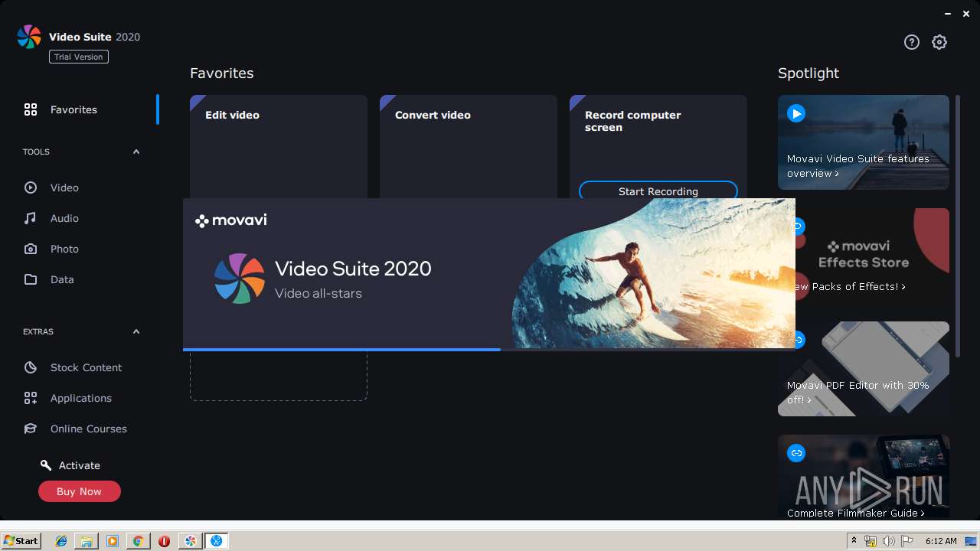Click the Applications grid-plus icon
980x551 pixels.
pos(31,398)
